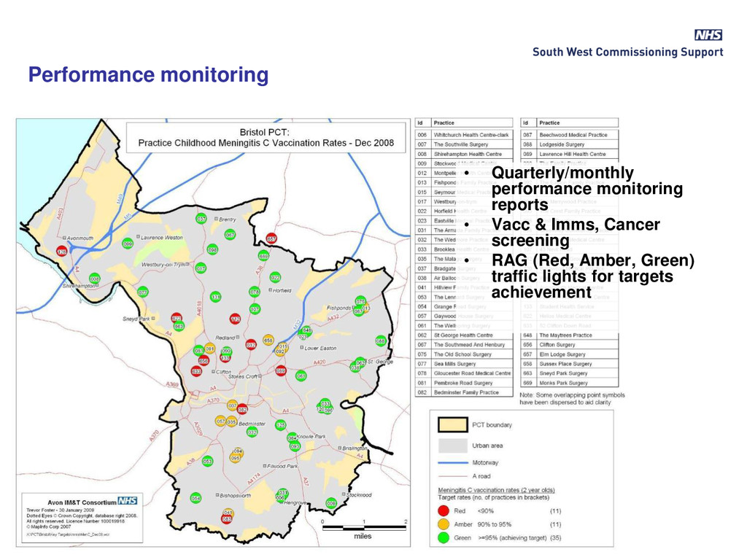Click the 'Performance monitoring' slide title
The height and width of the screenshot is (560, 747).
tap(148, 75)
